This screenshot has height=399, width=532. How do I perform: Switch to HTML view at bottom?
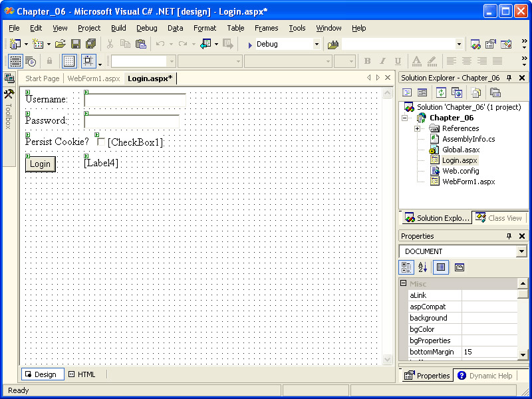[x=82, y=374]
